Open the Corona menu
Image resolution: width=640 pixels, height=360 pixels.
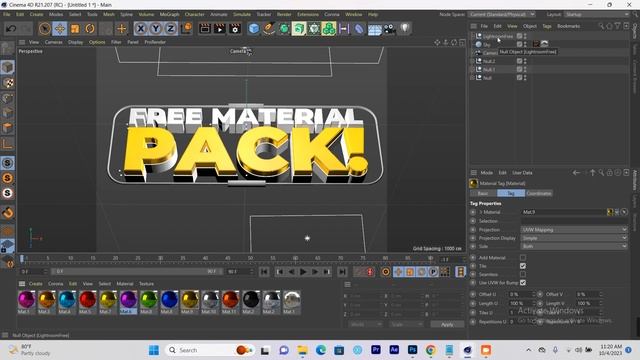pyautogui.click(x=332, y=14)
